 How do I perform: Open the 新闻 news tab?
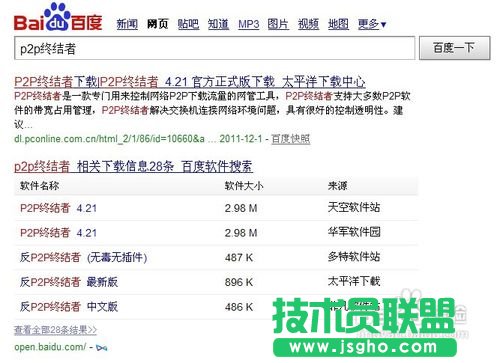click(127, 24)
